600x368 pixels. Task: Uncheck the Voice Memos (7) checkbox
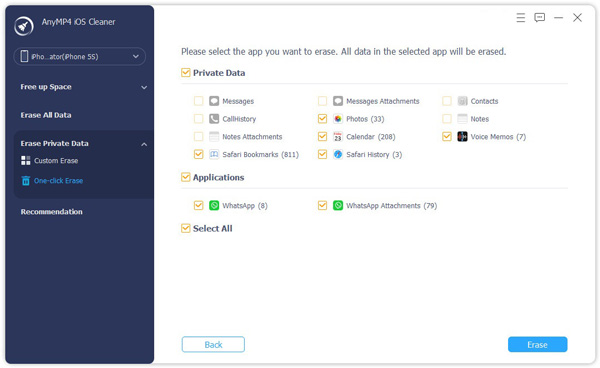(447, 137)
